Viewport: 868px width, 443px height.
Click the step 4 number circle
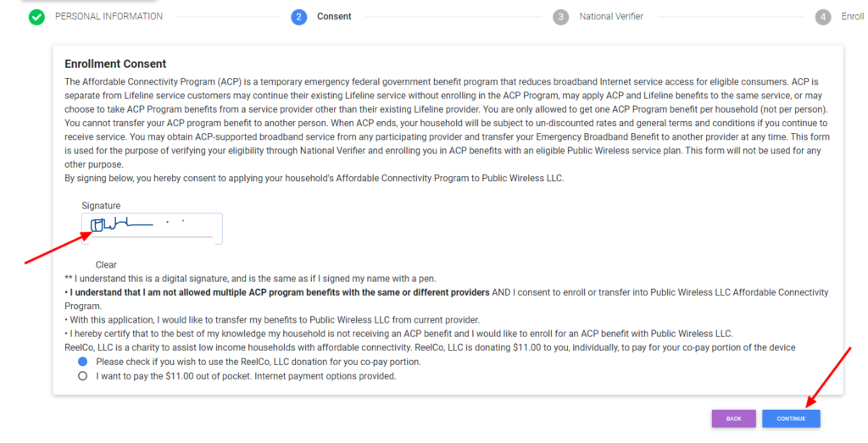coord(823,17)
